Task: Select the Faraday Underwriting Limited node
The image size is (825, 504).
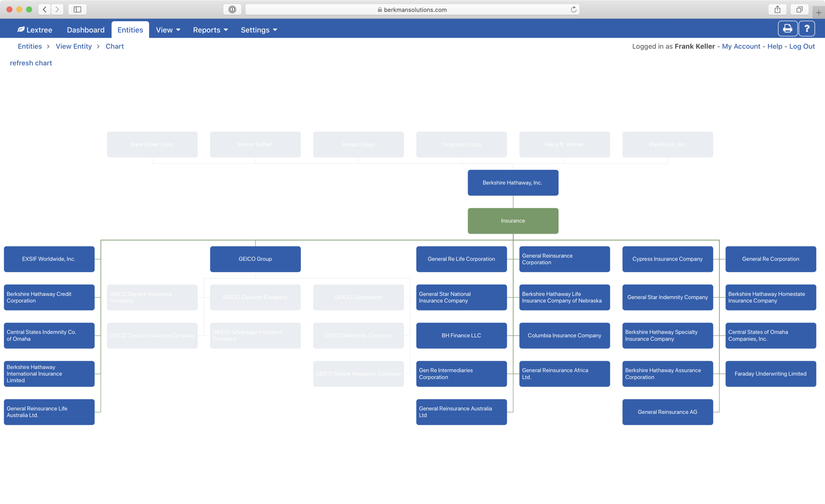Action: tap(771, 374)
